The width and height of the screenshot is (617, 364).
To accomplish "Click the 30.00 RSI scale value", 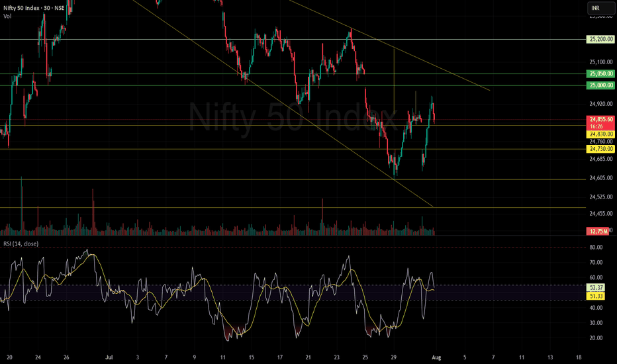I will [596, 323].
